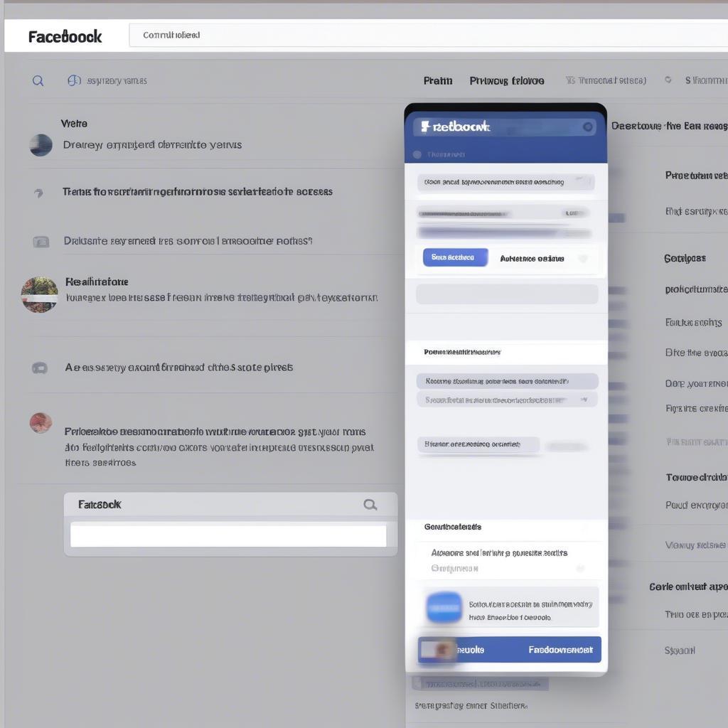Click the search magnifier in Facebook search box
728x728 pixels.
pos(370,505)
